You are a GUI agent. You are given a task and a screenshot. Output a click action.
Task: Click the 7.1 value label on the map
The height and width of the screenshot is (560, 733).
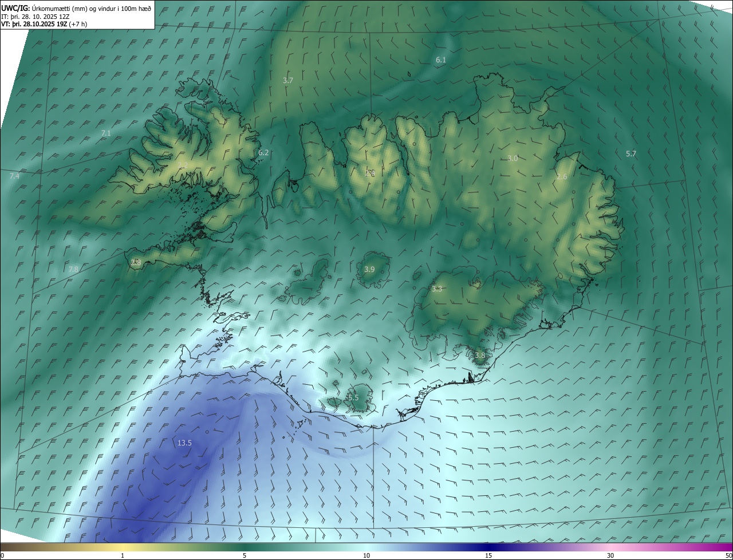point(106,133)
